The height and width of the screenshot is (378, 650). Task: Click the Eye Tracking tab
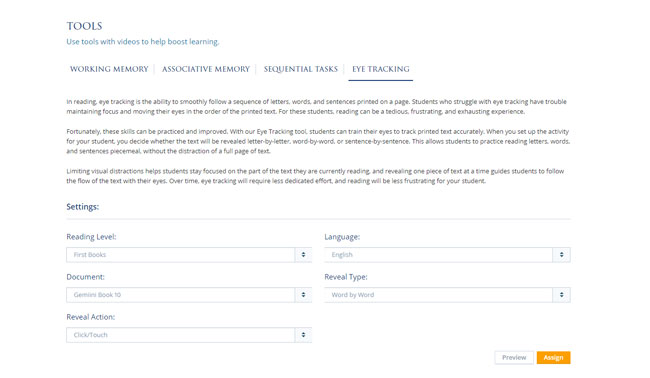point(381,69)
